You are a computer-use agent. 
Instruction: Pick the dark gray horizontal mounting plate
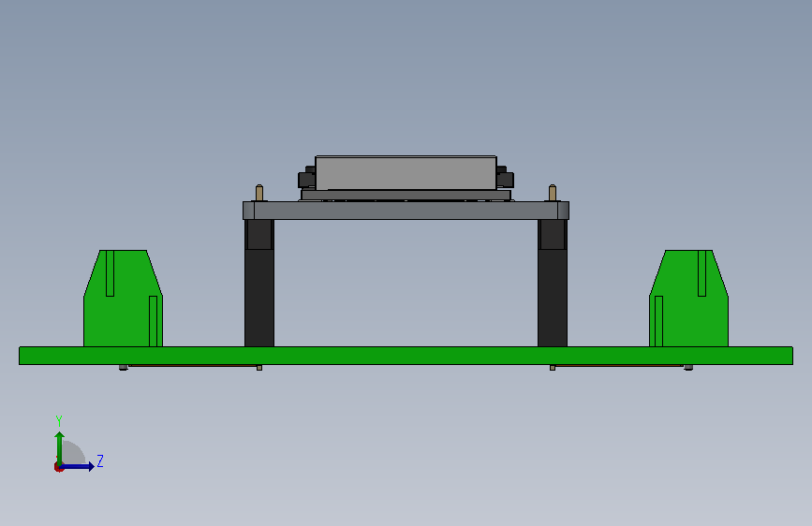click(x=406, y=211)
